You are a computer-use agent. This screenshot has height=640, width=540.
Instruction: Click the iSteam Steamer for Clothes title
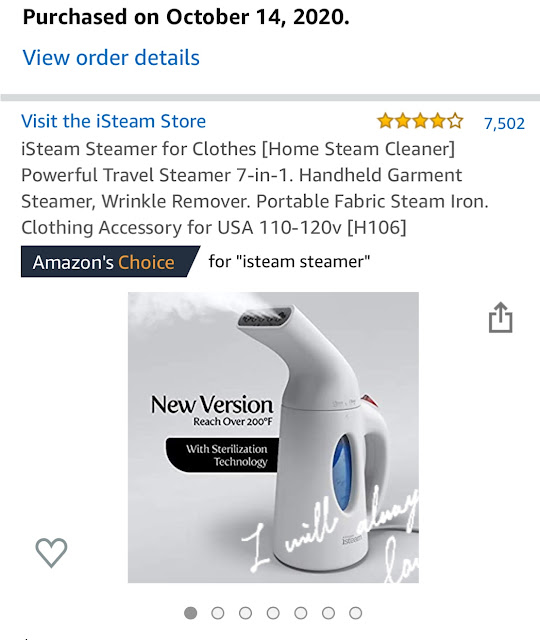coord(255,188)
